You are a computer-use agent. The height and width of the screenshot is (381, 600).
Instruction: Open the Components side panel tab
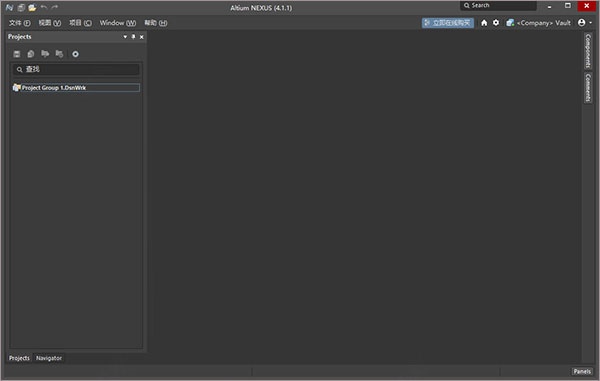click(x=588, y=51)
